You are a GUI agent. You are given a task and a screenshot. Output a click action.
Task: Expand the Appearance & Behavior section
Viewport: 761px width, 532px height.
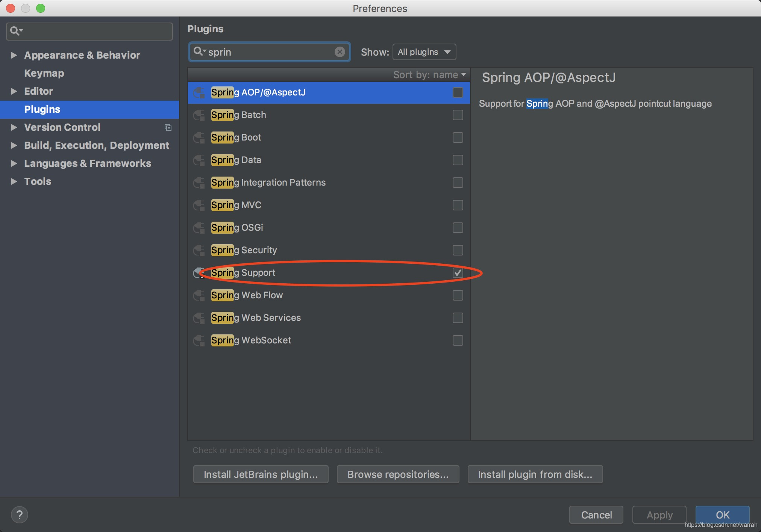coord(14,55)
